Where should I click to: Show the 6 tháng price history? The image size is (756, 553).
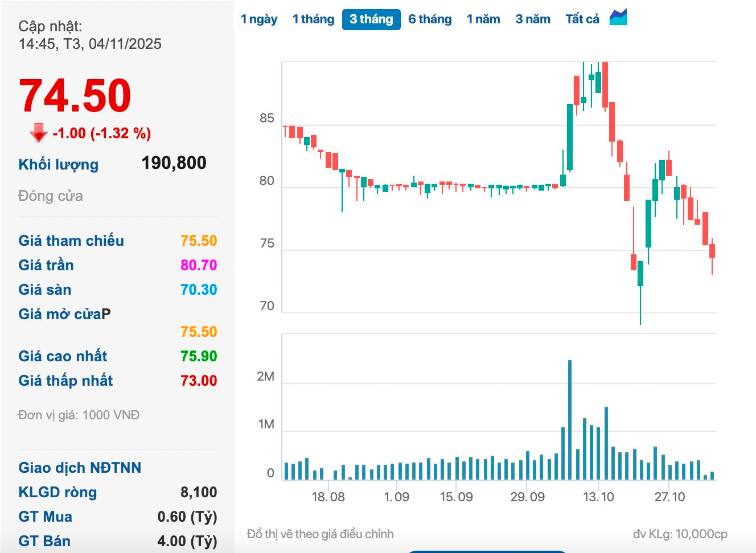(x=430, y=19)
